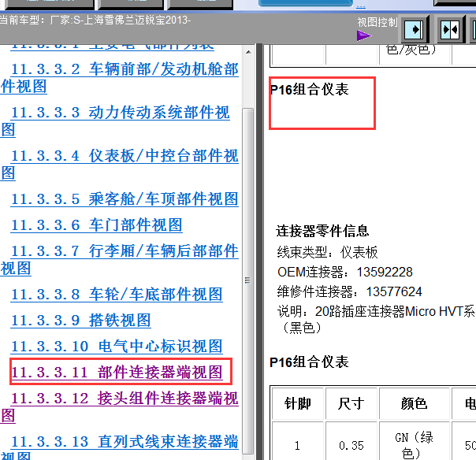Click the 针脚 column header
476x460 pixels.
point(298,404)
